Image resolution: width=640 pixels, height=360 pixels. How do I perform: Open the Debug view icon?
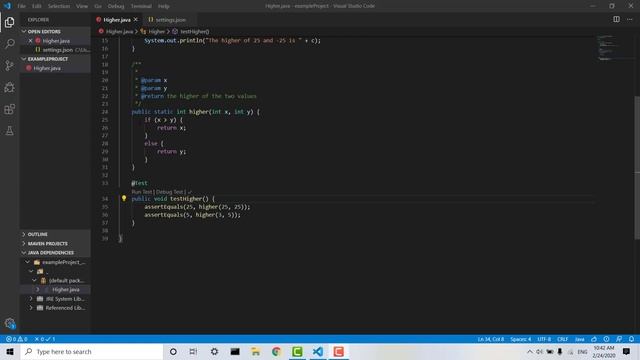(x=9, y=87)
